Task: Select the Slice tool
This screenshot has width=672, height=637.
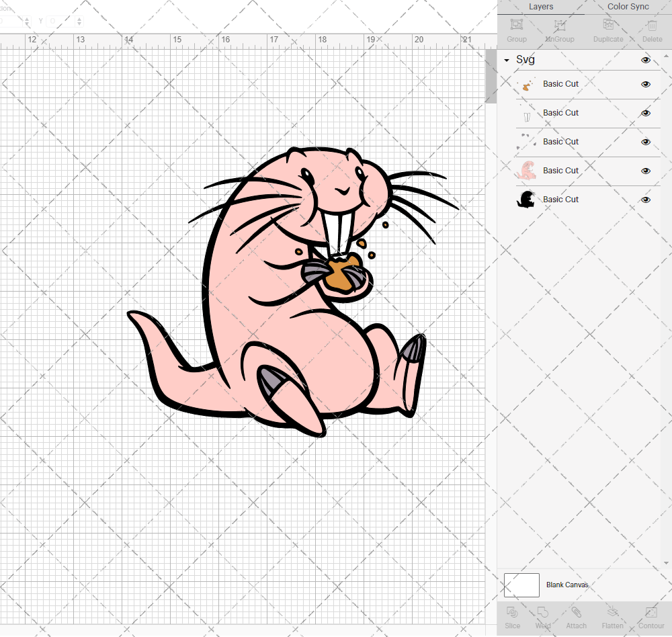Action: coord(512,618)
